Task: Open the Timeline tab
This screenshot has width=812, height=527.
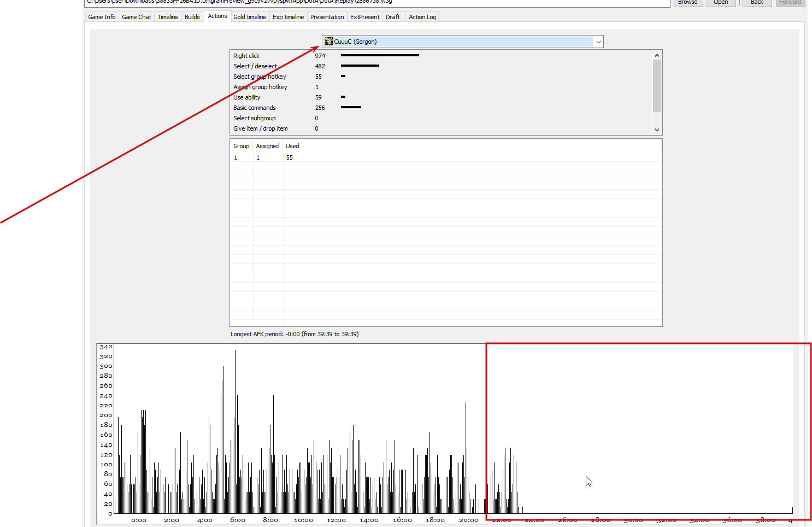Action: point(168,17)
